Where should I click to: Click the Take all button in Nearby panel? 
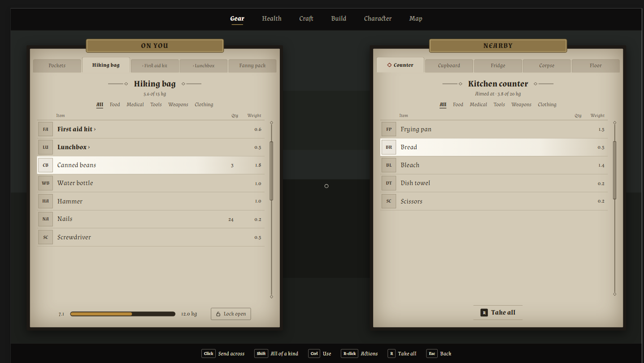(x=498, y=312)
